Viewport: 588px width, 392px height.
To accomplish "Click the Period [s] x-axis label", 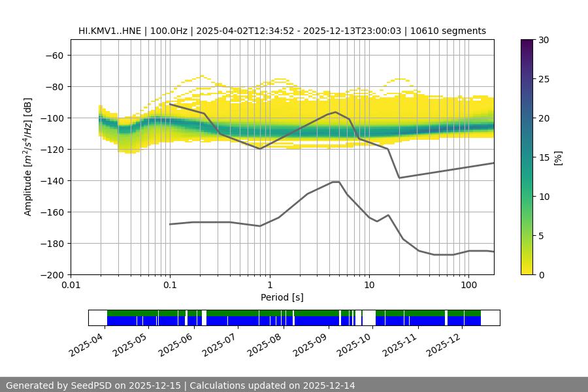I will [282, 297].
